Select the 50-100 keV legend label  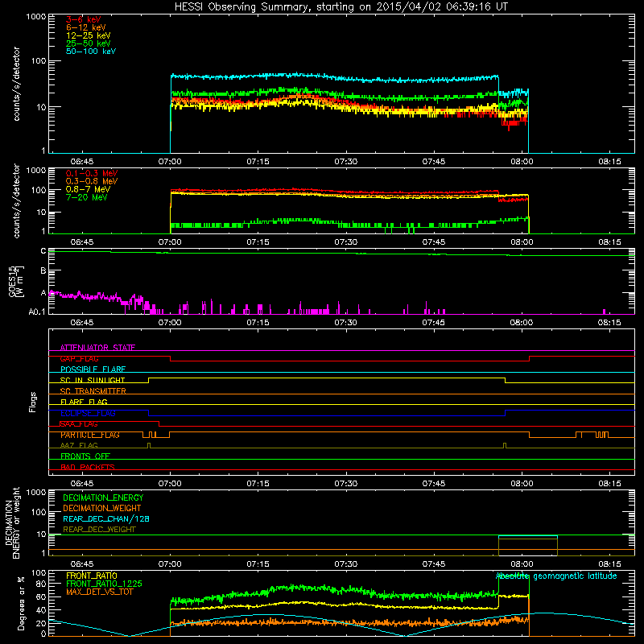[91, 52]
